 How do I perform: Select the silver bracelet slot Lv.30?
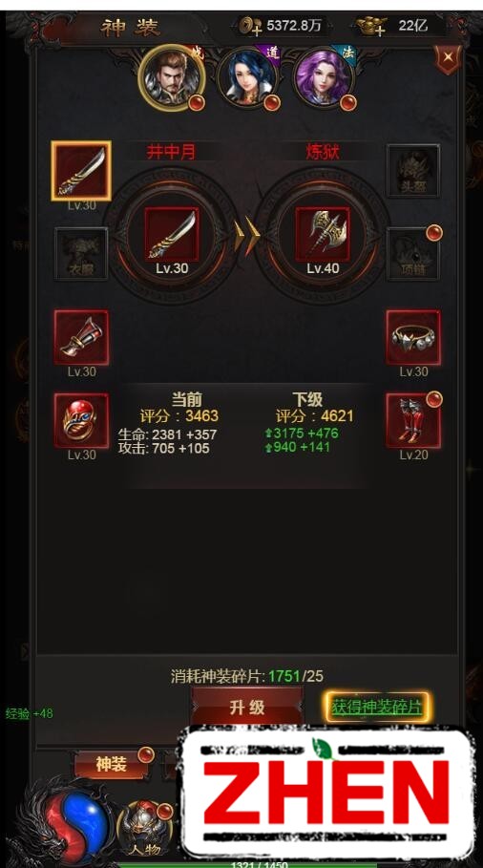coord(413,337)
